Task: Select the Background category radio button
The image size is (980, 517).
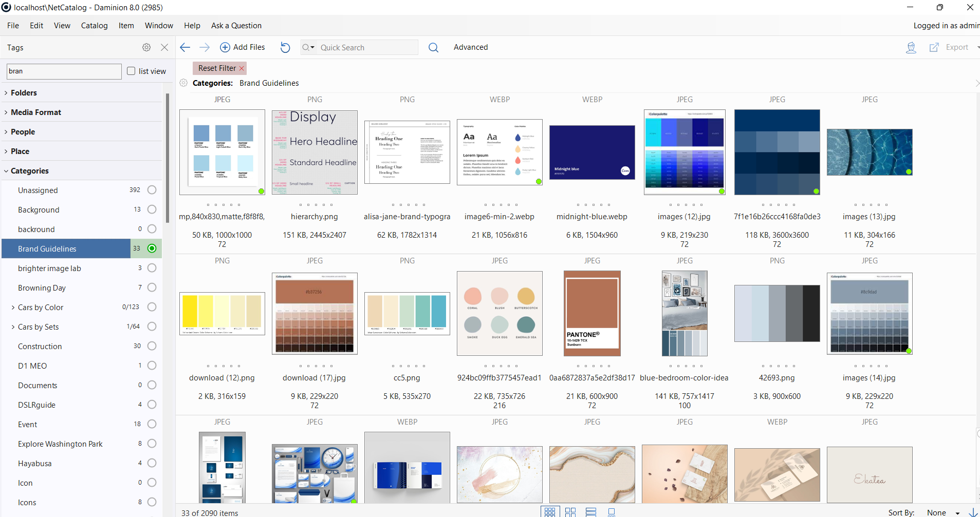Action: point(152,209)
